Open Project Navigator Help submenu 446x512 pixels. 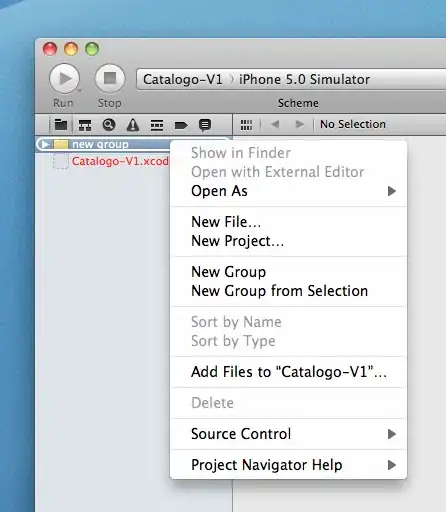pos(288,465)
